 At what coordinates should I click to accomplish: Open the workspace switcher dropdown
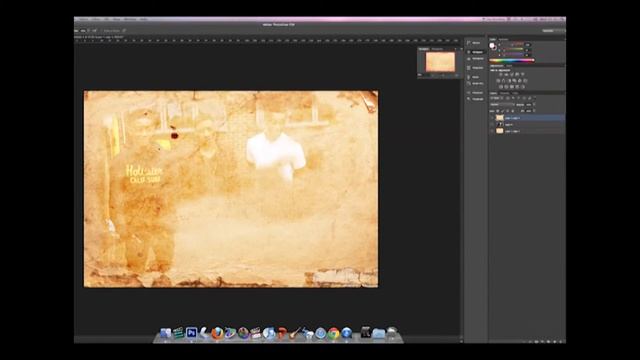click(x=553, y=31)
